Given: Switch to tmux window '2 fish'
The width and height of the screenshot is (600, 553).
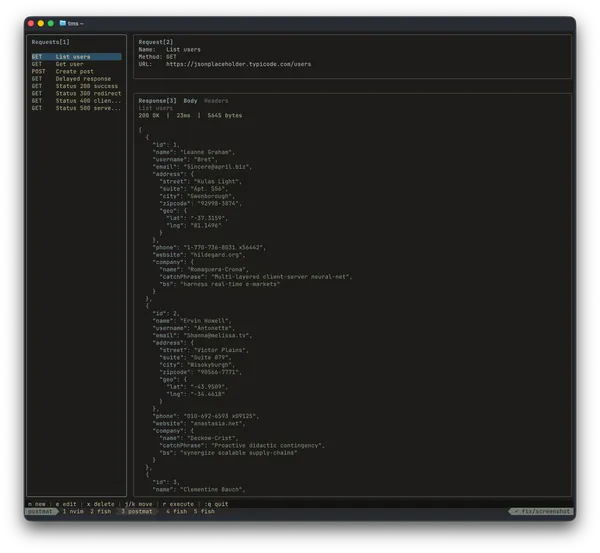Looking at the screenshot, I should [101, 511].
